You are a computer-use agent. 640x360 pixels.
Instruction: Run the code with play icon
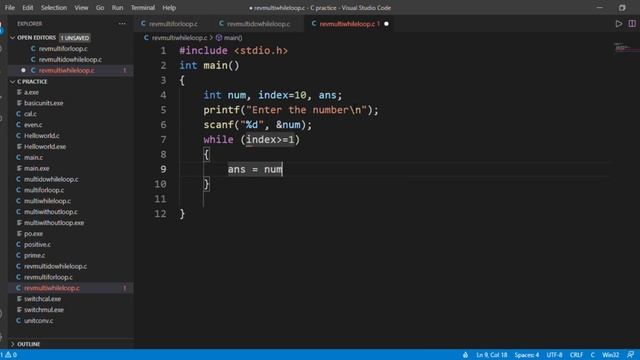point(619,24)
